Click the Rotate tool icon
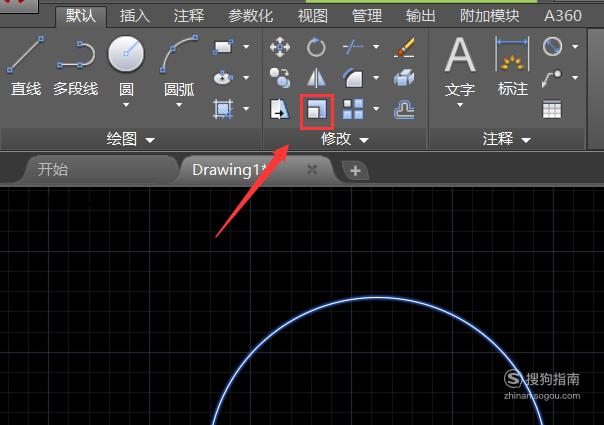Image resolution: width=604 pixels, height=425 pixels. (x=316, y=47)
